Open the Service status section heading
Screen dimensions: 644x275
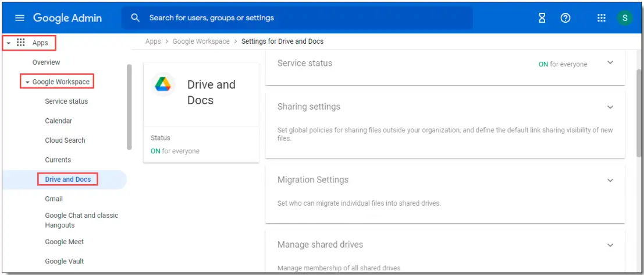tap(305, 64)
